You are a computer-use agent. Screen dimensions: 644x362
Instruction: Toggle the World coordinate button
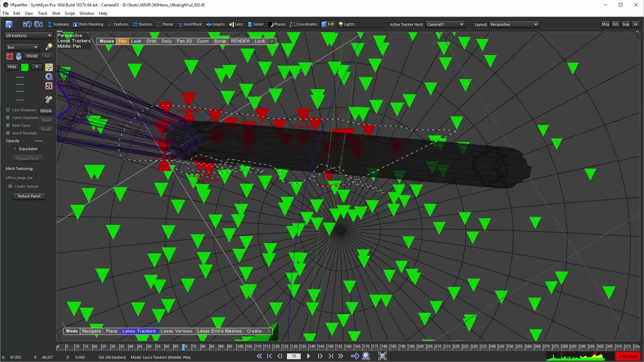pos(32,56)
